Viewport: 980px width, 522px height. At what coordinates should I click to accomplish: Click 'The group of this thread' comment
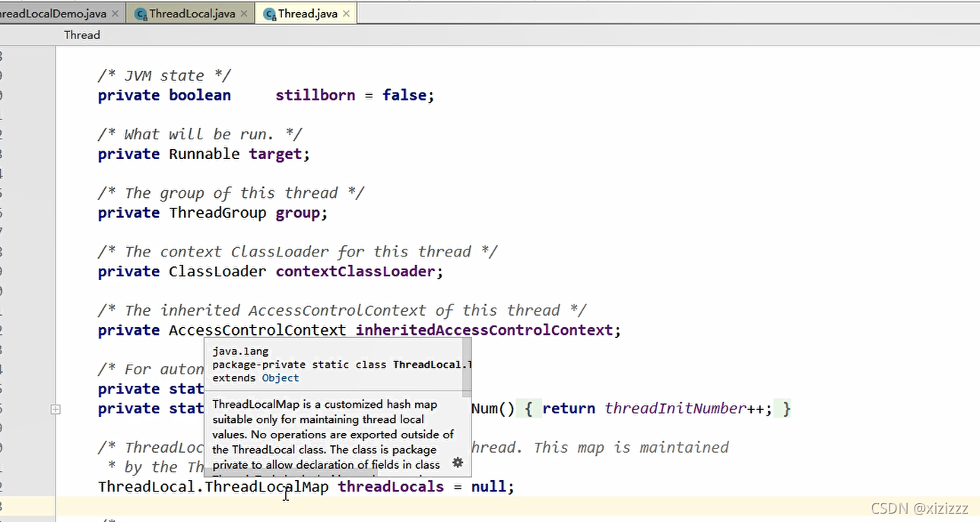tap(231, 193)
